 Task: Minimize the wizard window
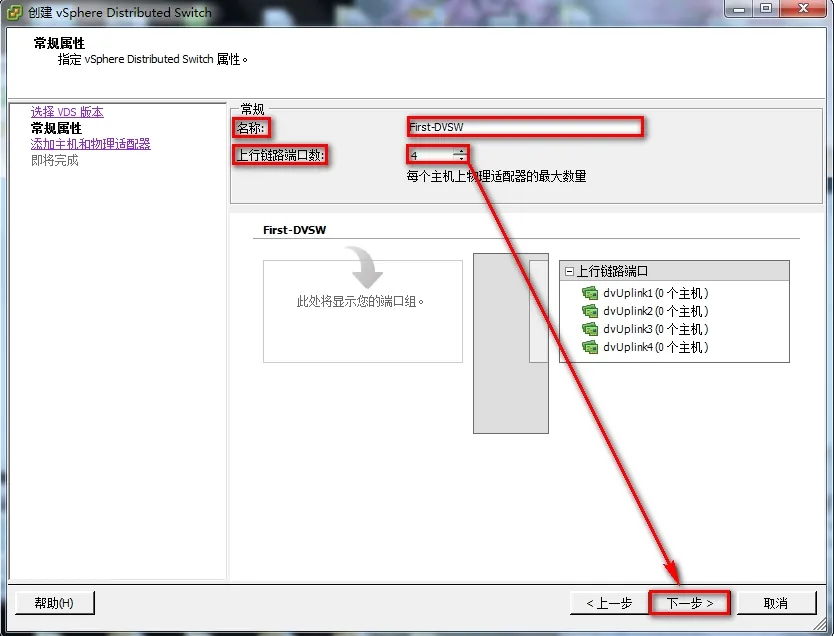739,9
